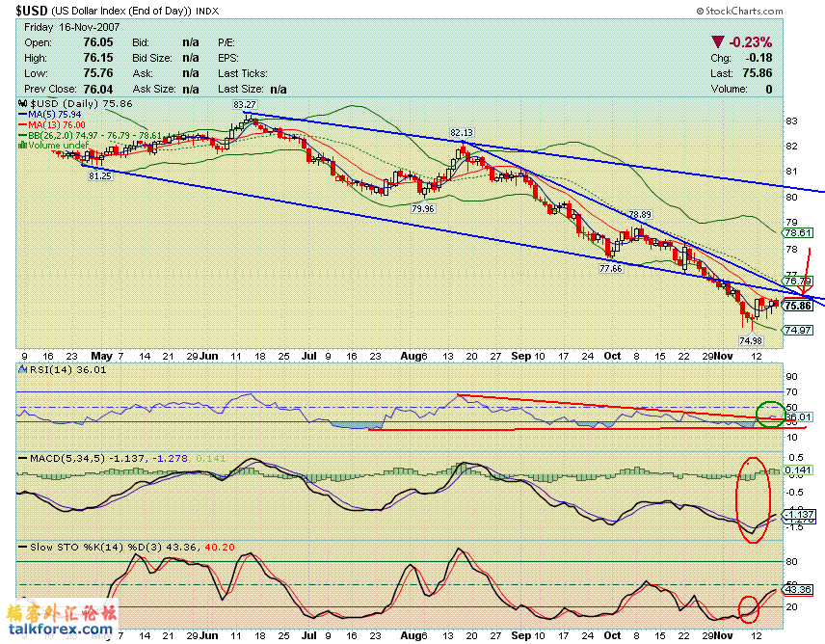Click the 77.66 low price label
This screenshot has height=644, width=825.
pos(610,268)
